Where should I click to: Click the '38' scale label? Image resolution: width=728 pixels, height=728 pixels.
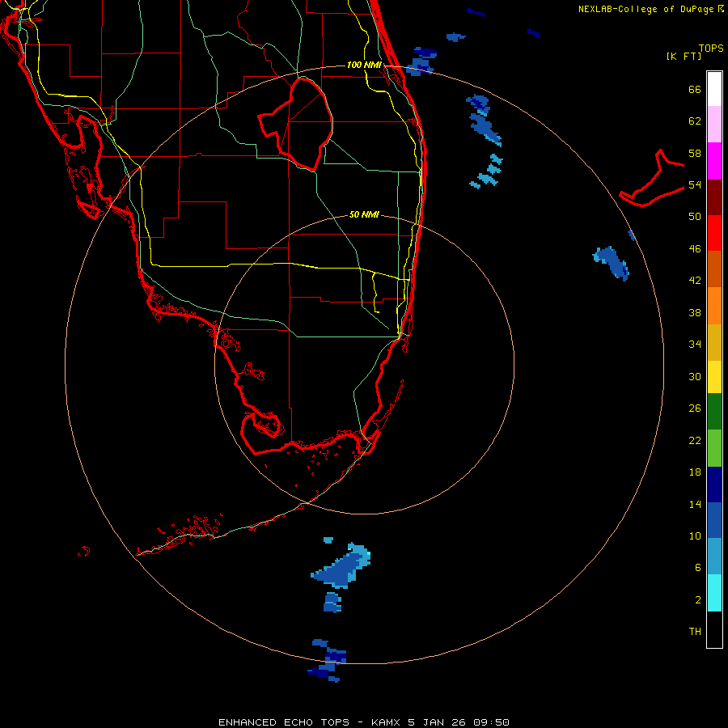tap(695, 312)
